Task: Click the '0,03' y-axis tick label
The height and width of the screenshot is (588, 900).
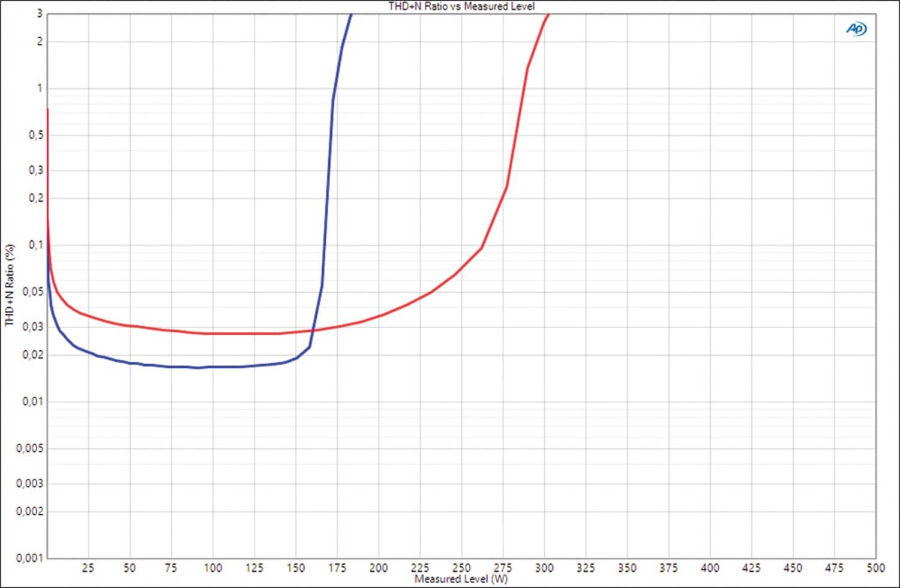Action: pyautogui.click(x=33, y=327)
